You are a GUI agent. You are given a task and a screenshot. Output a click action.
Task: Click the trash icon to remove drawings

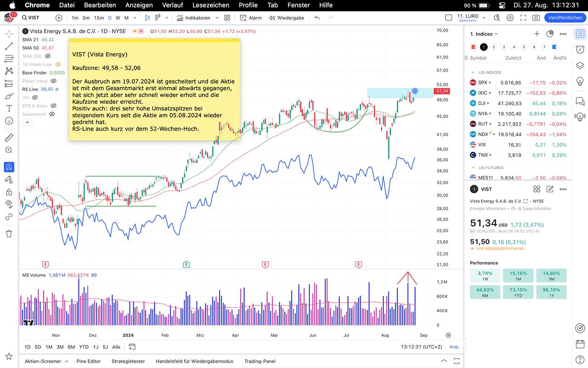(x=9, y=234)
